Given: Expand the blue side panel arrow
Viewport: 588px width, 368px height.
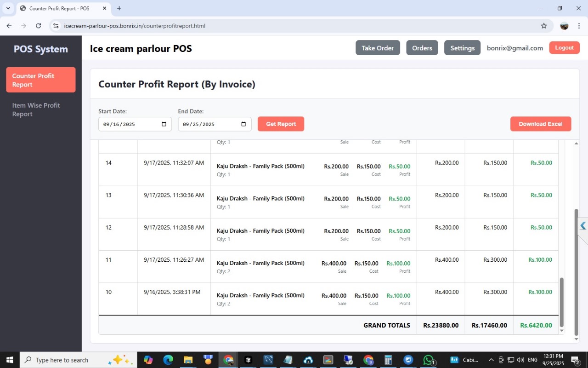Looking at the screenshot, I should click(583, 226).
